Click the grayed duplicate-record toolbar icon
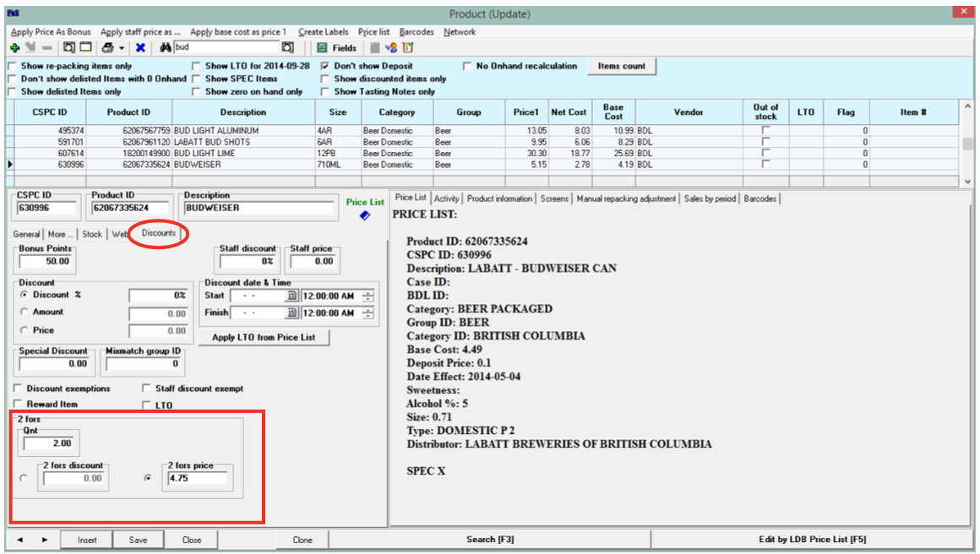This screenshot has height=554, width=980. (x=30, y=47)
